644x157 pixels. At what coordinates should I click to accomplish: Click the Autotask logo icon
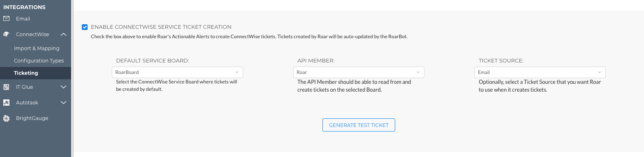(x=6, y=103)
